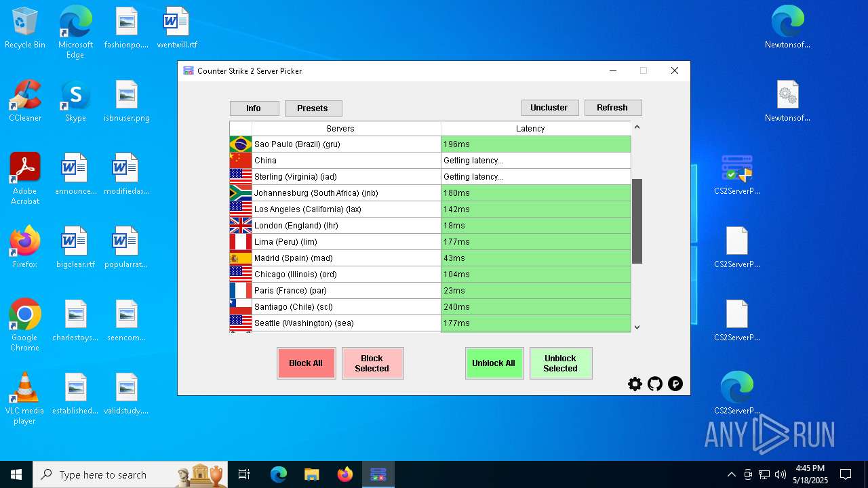Open VLC media player desktop shortcut

click(x=25, y=398)
